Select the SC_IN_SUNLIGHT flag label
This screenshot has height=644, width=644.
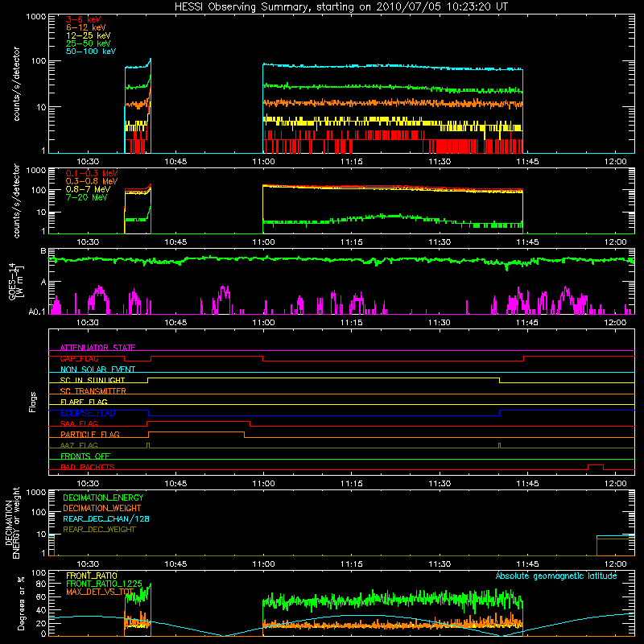pos(93,380)
